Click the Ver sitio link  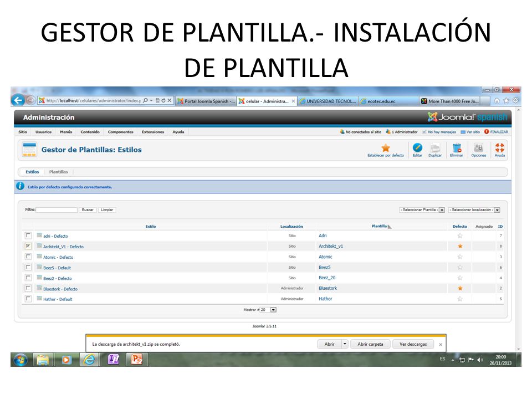point(470,132)
